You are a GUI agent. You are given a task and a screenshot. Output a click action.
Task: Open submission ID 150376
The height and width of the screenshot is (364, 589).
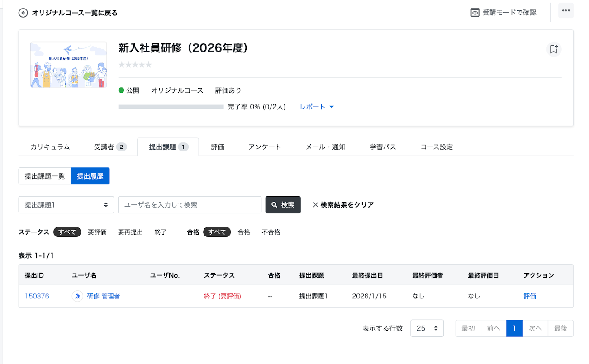pos(37,296)
